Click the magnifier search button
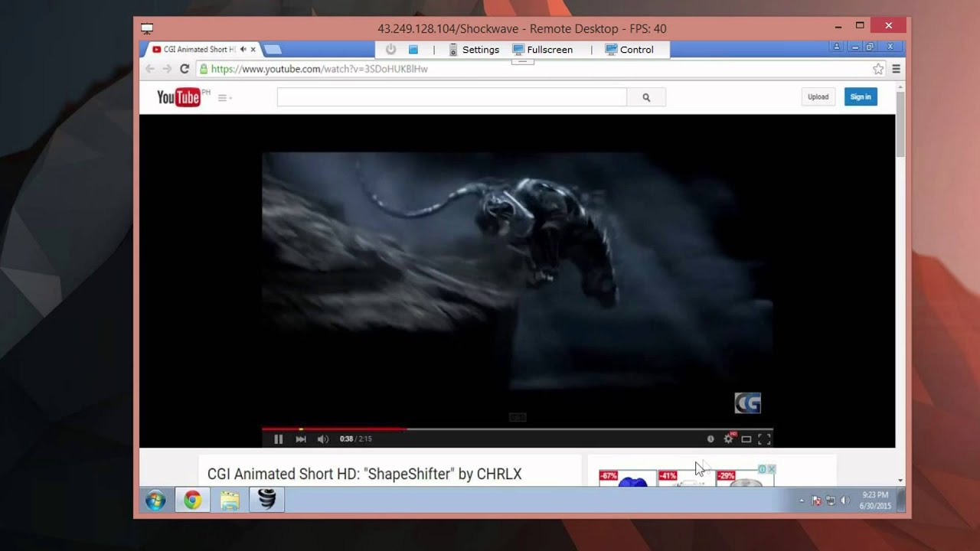This screenshot has width=980, height=551. pyautogui.click(x=646, y=97)
